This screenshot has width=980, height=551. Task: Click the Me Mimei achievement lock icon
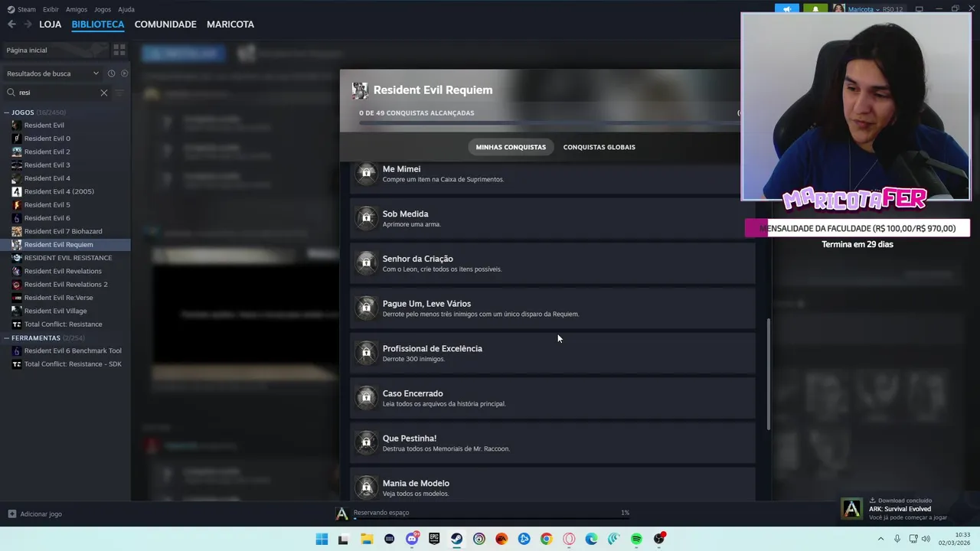(x=367, y=174)
